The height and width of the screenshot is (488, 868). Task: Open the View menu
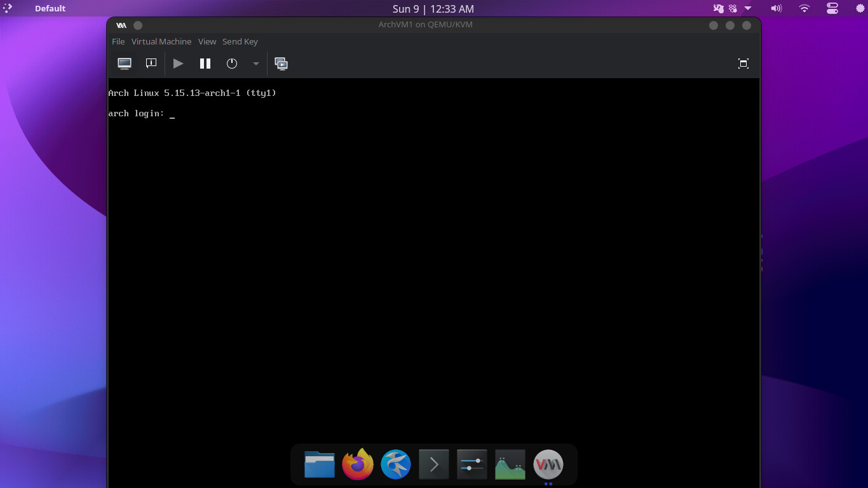point(207,41)
